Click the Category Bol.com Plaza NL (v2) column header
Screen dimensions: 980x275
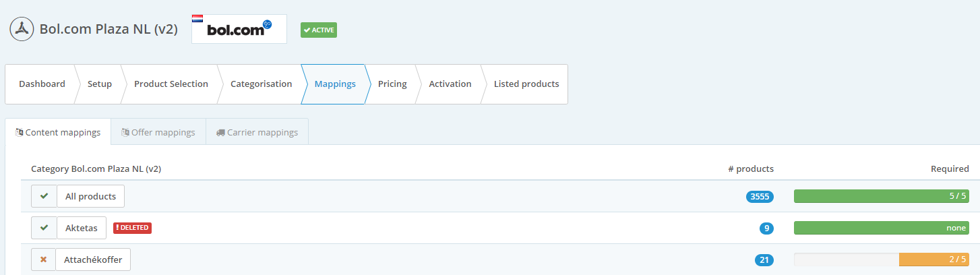coord(96,169)
